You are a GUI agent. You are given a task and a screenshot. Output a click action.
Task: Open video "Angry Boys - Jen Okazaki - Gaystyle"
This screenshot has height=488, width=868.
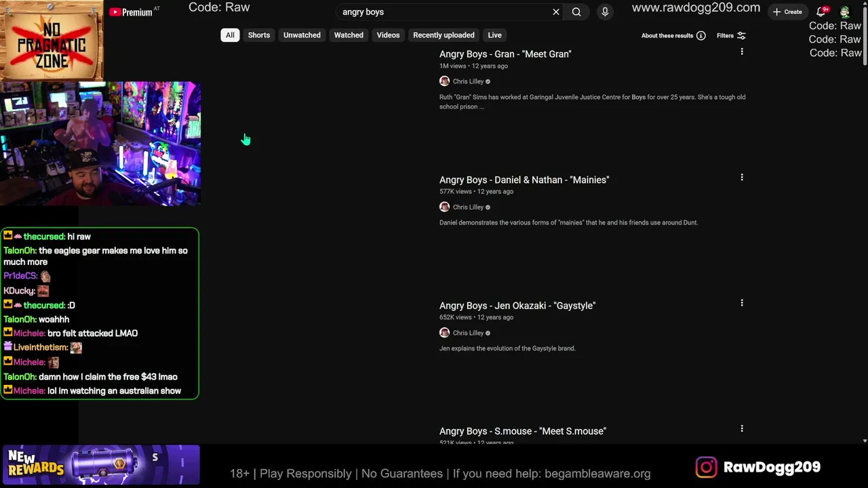[517, 306]
